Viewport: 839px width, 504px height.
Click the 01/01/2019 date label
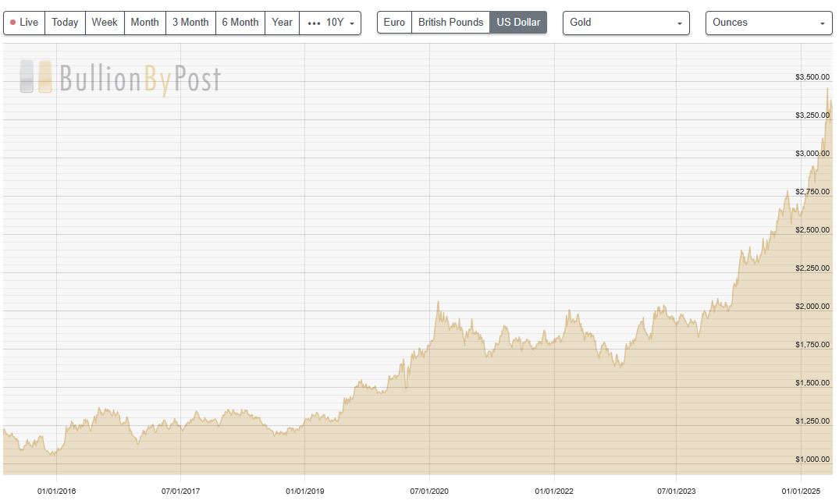point(305,492)
